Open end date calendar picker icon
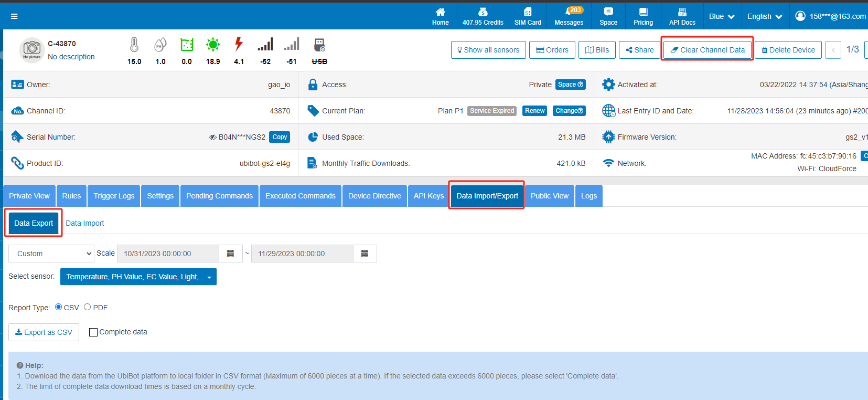 [365, 254]
